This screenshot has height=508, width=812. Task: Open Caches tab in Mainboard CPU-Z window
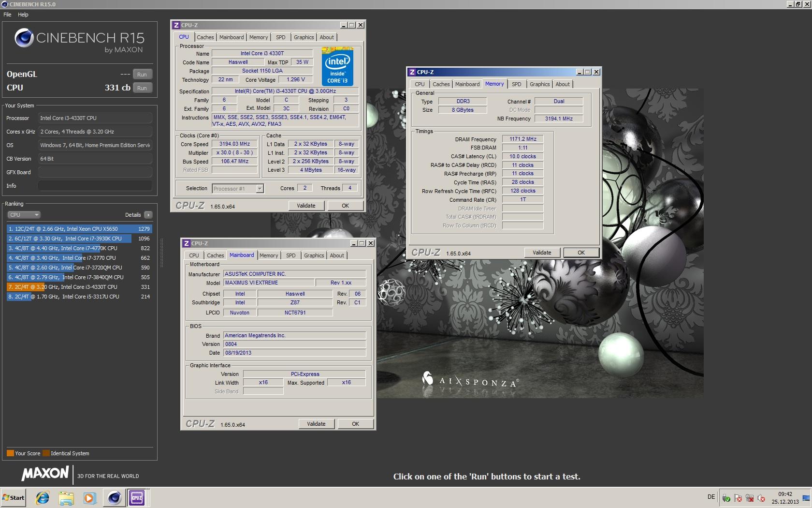tap(216, 255)
